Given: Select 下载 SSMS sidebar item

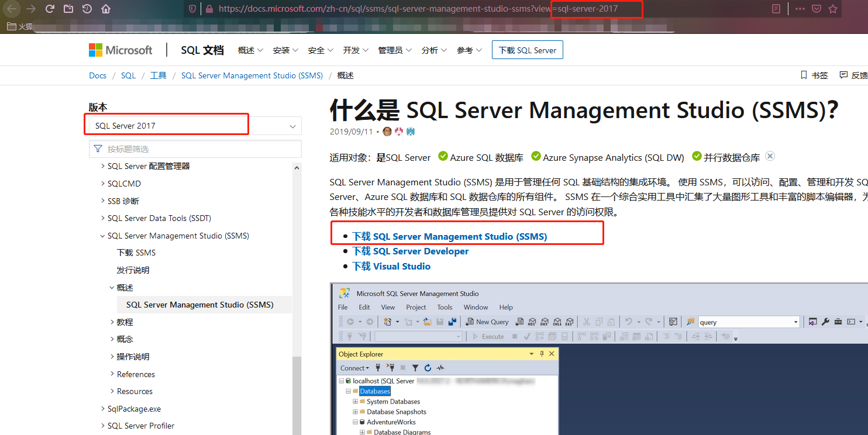Looking at the screenshot, I should tap(136, 253).
